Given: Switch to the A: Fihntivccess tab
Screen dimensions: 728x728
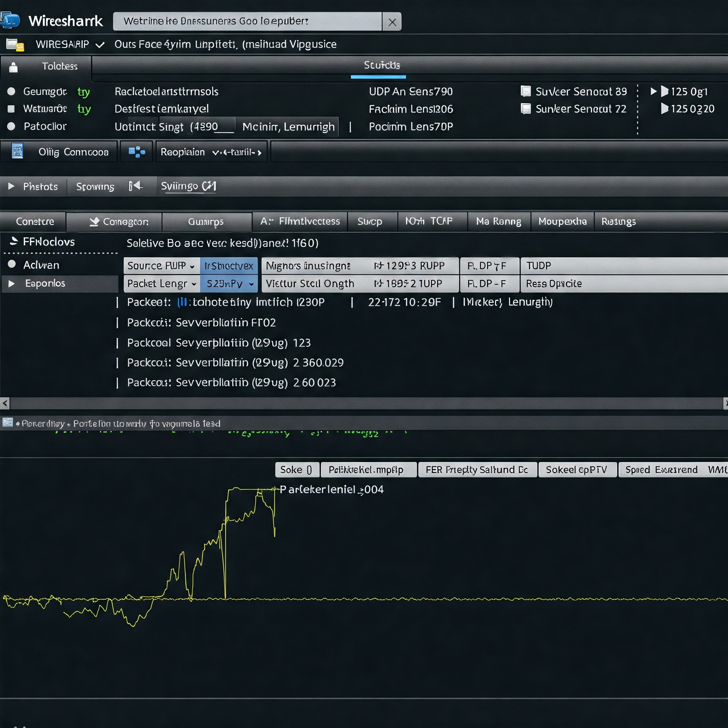Looking at the screenshot, I should pyautogui.click(x=300, y=221).
